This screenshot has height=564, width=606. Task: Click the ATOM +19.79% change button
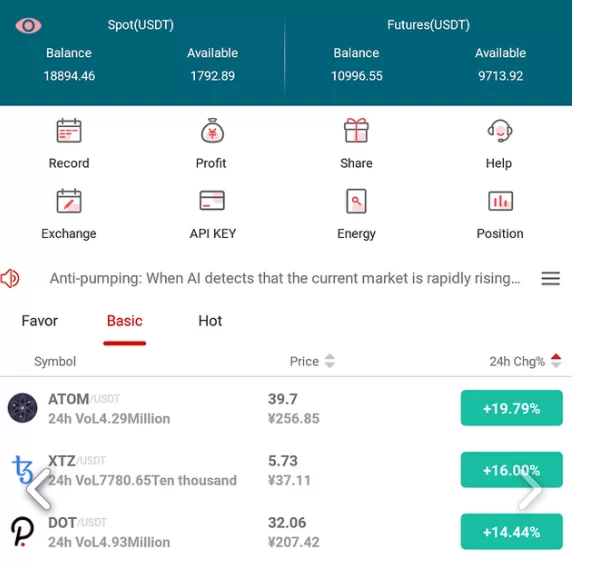(x=511, y=408)
